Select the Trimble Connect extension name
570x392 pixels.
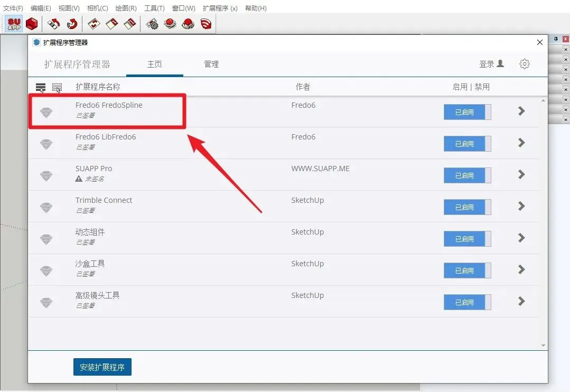point(104,200)
